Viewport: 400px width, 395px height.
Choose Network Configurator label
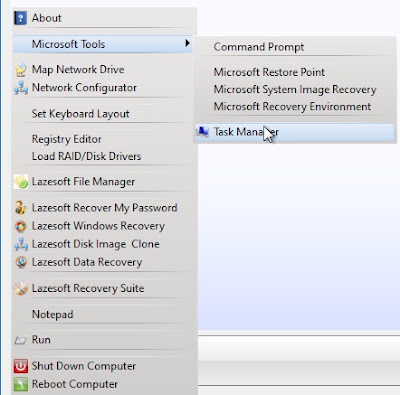[84, 88]
